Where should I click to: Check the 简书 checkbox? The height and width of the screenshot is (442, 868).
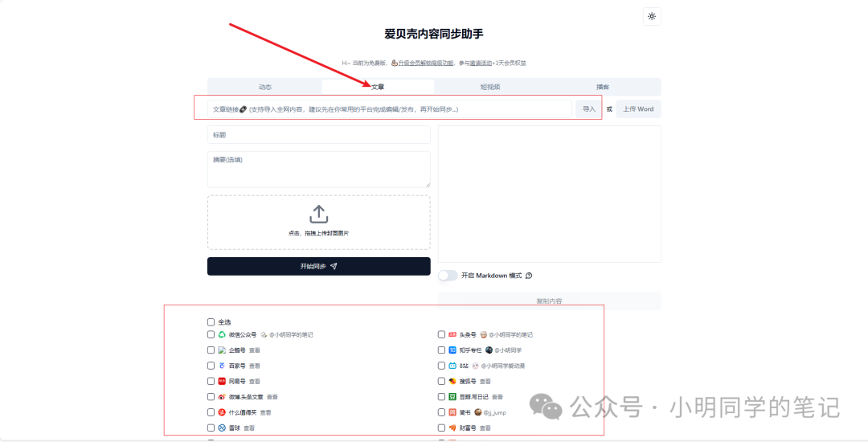[x=441, y=412]
